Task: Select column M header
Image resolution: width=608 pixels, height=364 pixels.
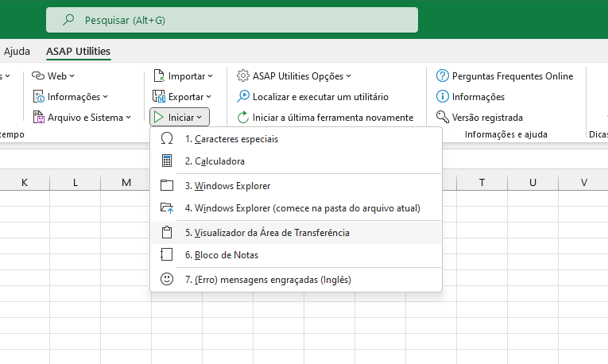Action: 126,182
